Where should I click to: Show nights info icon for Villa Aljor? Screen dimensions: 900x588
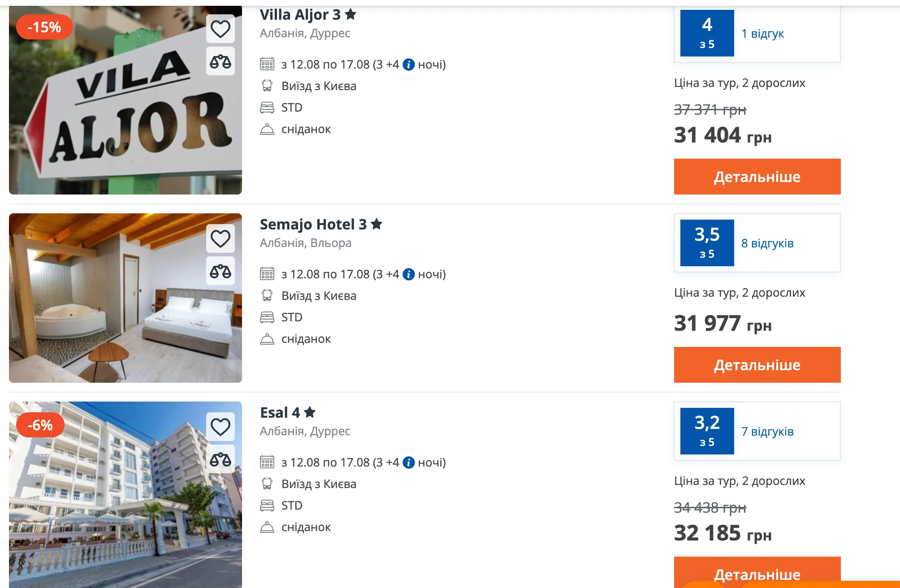click(409, 65)
